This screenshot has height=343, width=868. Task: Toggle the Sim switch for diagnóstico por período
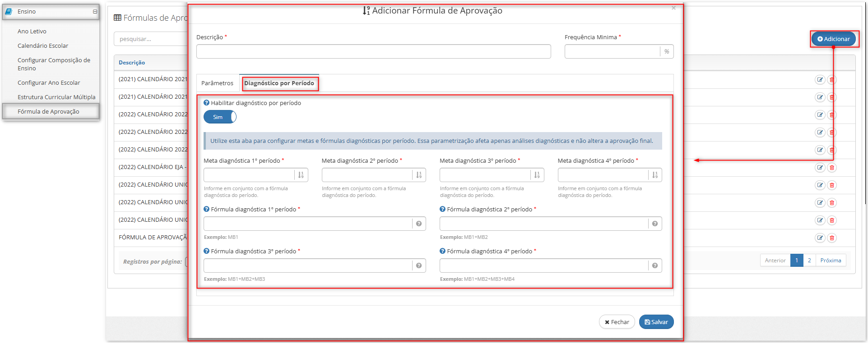pyautogui.click(x=220, y=117)
